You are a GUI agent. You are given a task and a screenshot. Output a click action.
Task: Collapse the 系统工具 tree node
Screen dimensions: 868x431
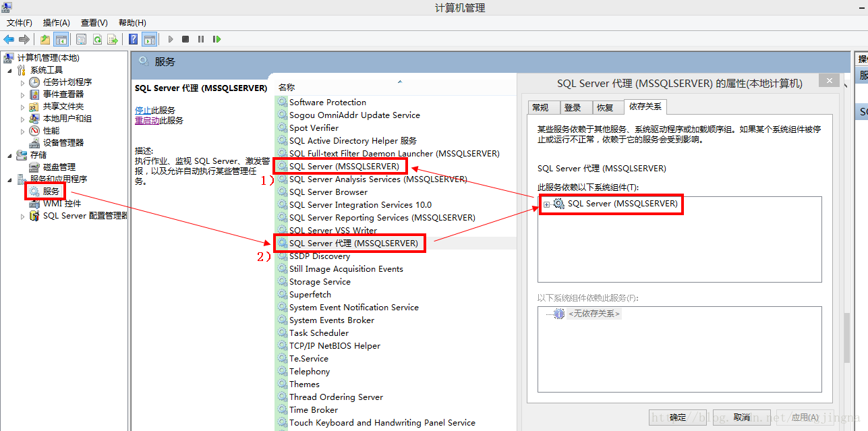click(x=9, y=70)
